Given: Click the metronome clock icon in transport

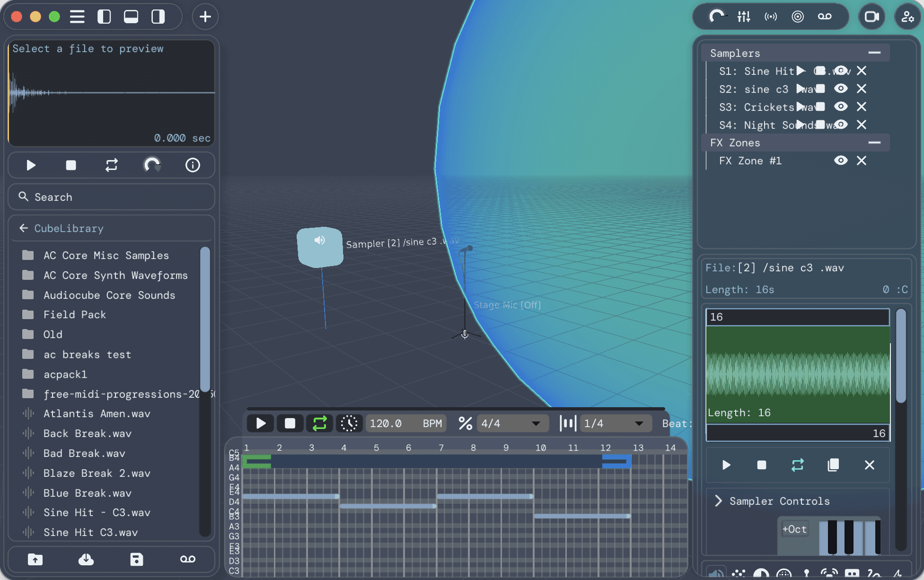Looking at the screenshot, I should click(x=349, y=423).
